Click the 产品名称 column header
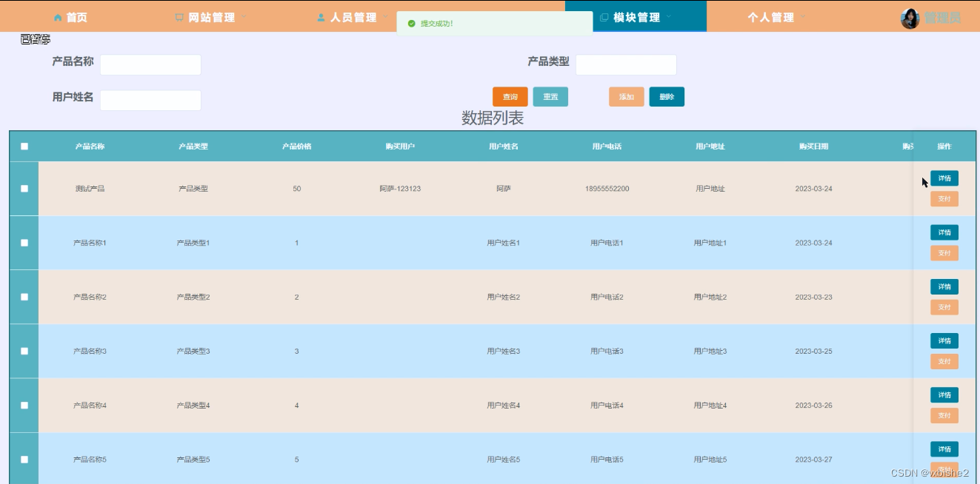Viewport: 980px width, 484px height. point(90,147)
